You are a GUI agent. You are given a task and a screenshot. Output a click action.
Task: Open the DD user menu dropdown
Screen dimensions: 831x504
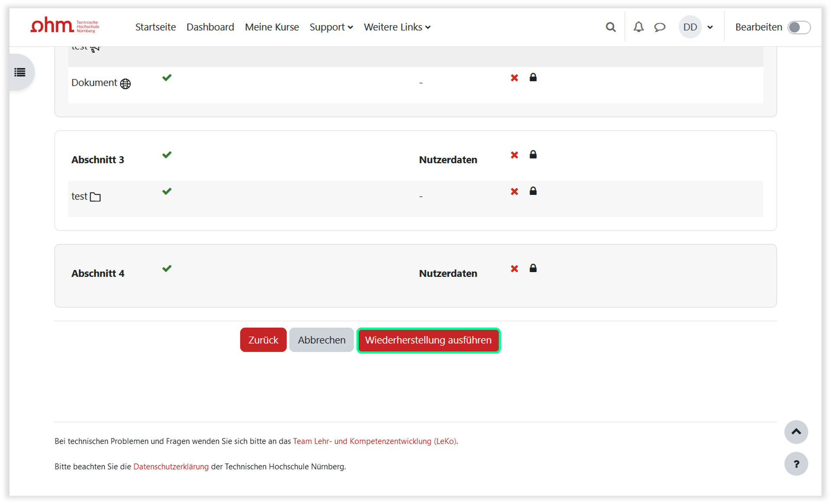[x=697, y=27]
